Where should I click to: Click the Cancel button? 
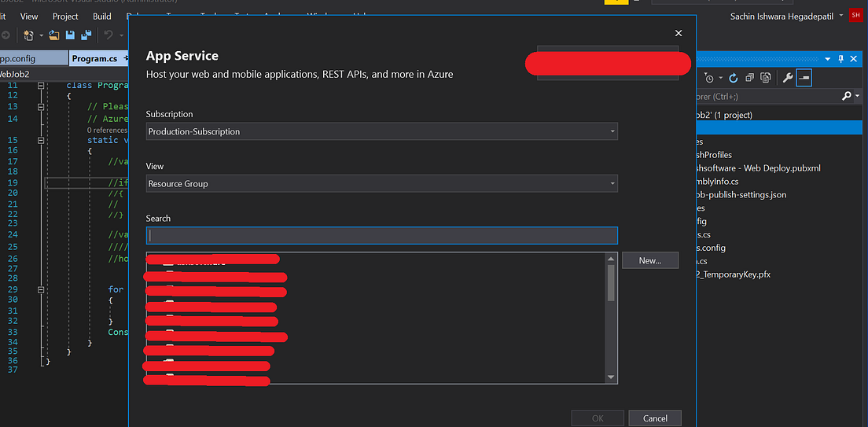(655, 418)
